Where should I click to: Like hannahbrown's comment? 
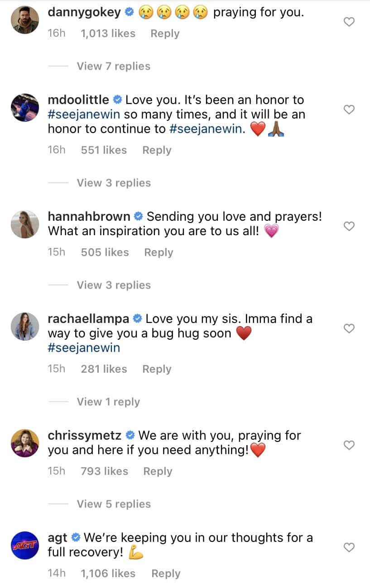click(349, 226)
